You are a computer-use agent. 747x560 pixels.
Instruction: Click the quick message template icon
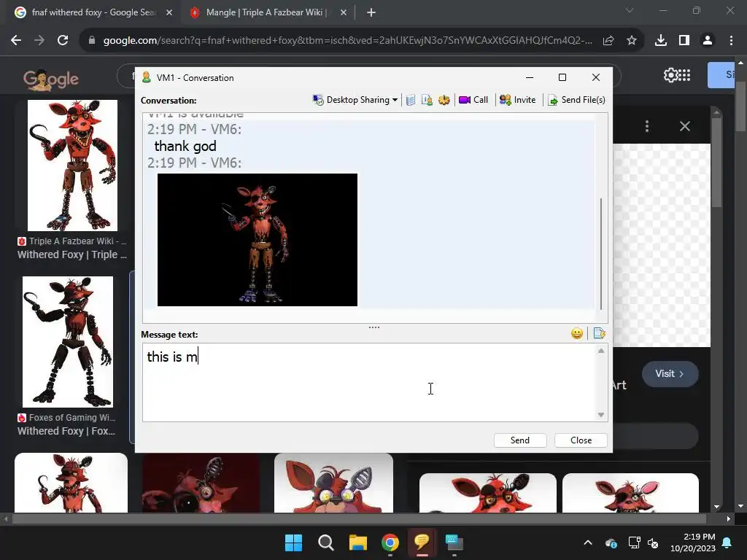pos(600,333)
